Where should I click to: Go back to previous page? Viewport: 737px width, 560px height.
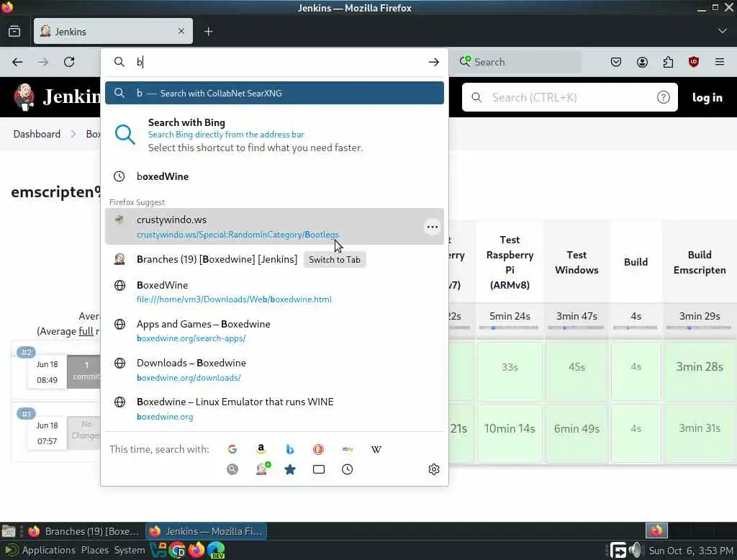click(x=17, y=62)
